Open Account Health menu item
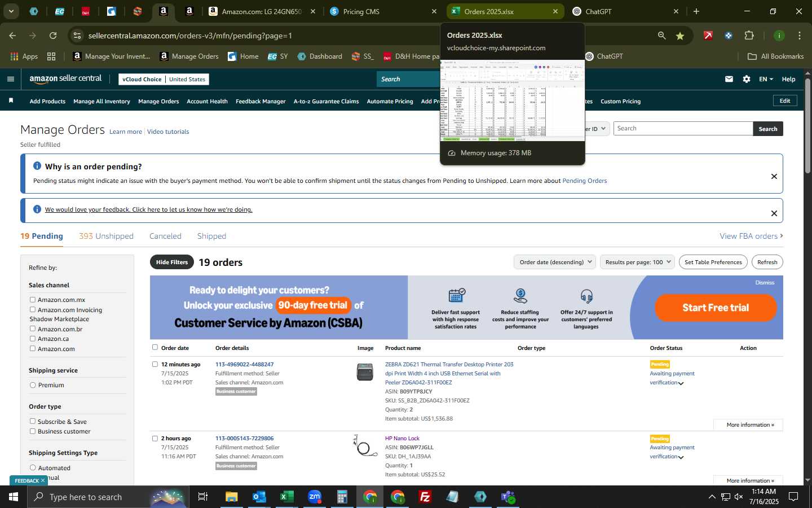Image resolution: width=812 pixels, height=508 pixels. (207, 101)
